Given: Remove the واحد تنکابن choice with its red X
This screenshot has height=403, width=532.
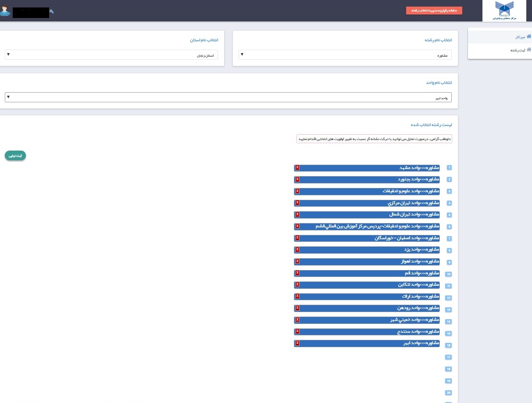Looking at the screenshot, I should [297, 284].
